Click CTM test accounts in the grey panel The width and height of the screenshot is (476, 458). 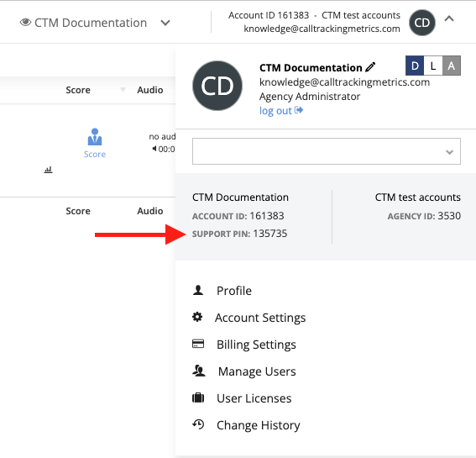[x=418, y=197]
